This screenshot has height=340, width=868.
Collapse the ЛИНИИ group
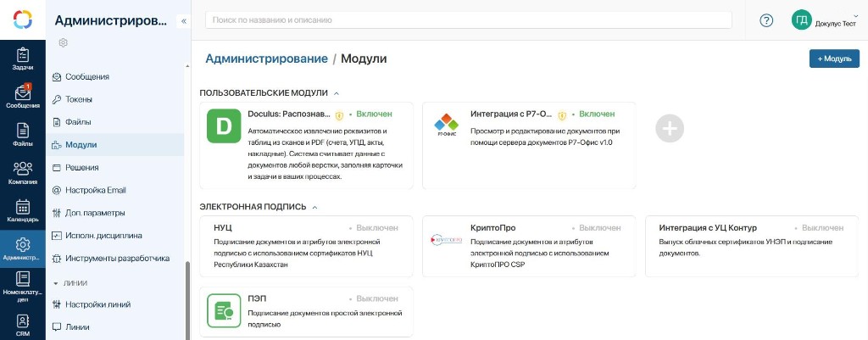click(x=55, y=283)
